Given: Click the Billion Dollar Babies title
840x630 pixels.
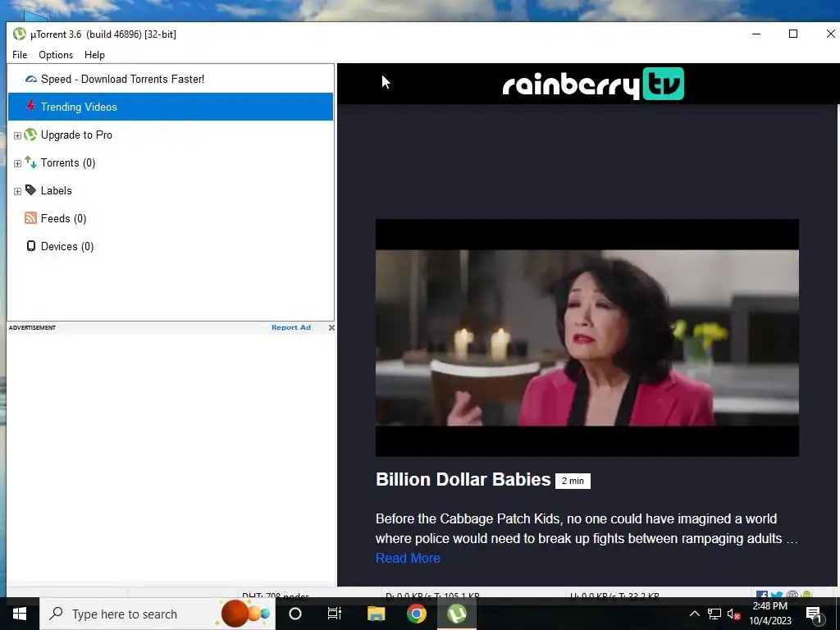Looking at the screenshot, I should [x=463, y=479].
